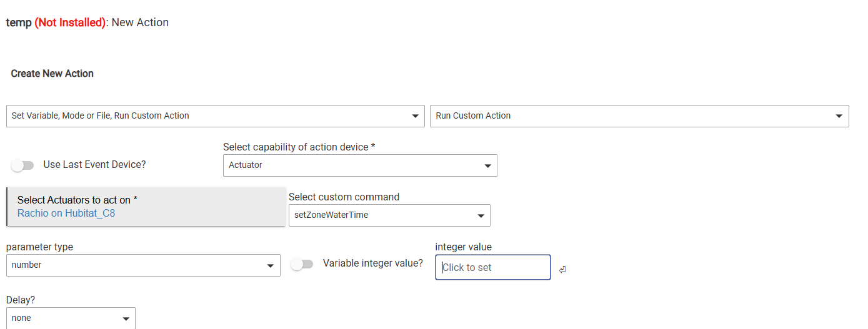Click the enter arrow icon beside integer value
Viewport: 868px width, 329px height.
coord(562,270)
